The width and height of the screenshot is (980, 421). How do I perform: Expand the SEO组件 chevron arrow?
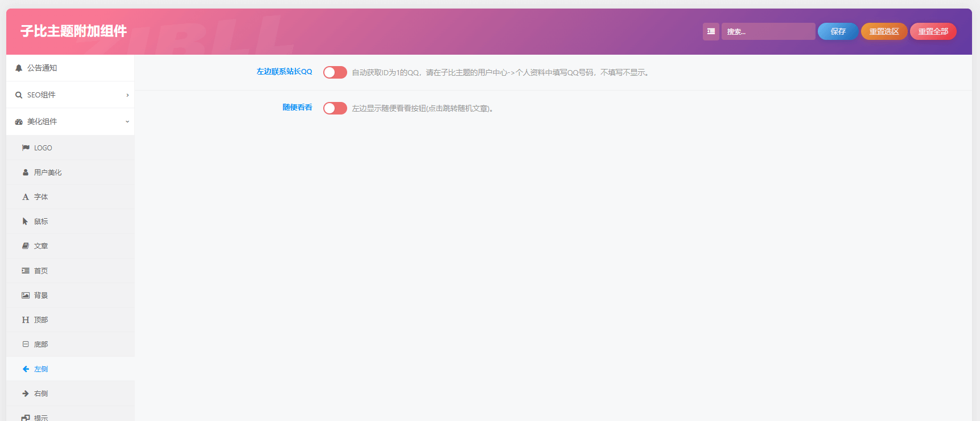[127, 95]
